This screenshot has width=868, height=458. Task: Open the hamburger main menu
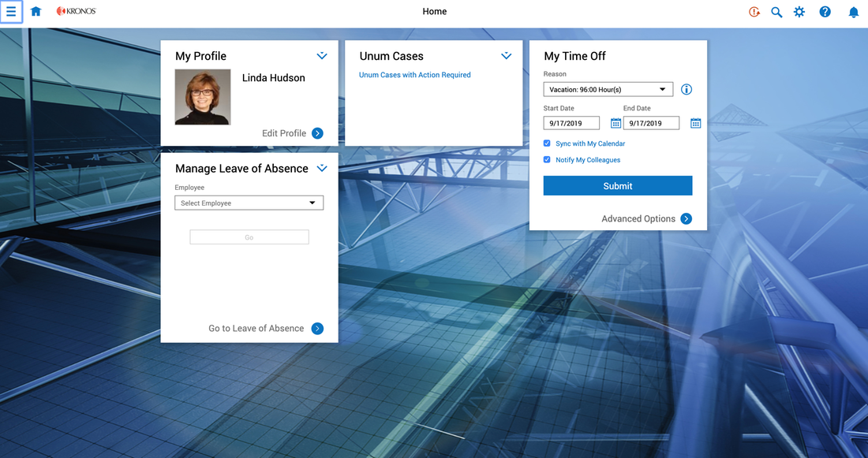11,12
